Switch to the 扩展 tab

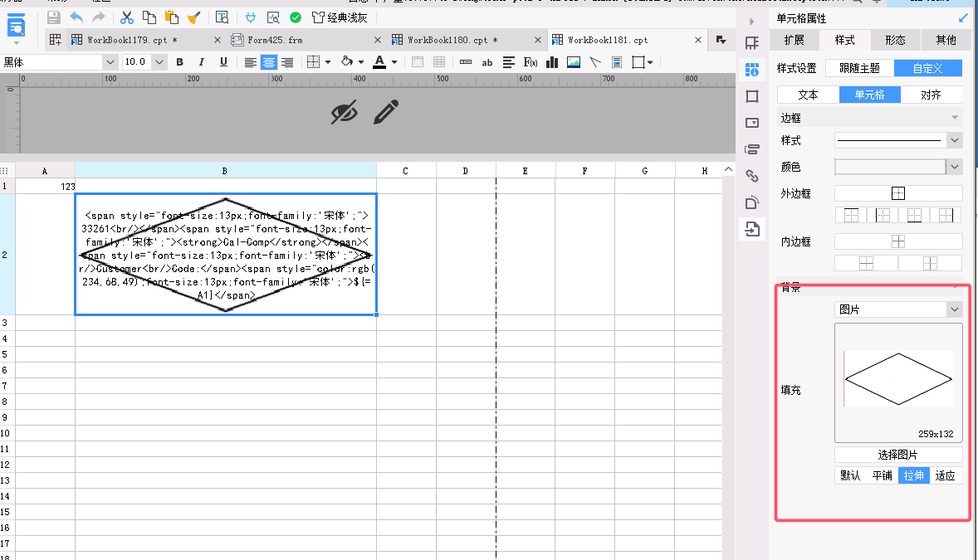coord(794,40)
